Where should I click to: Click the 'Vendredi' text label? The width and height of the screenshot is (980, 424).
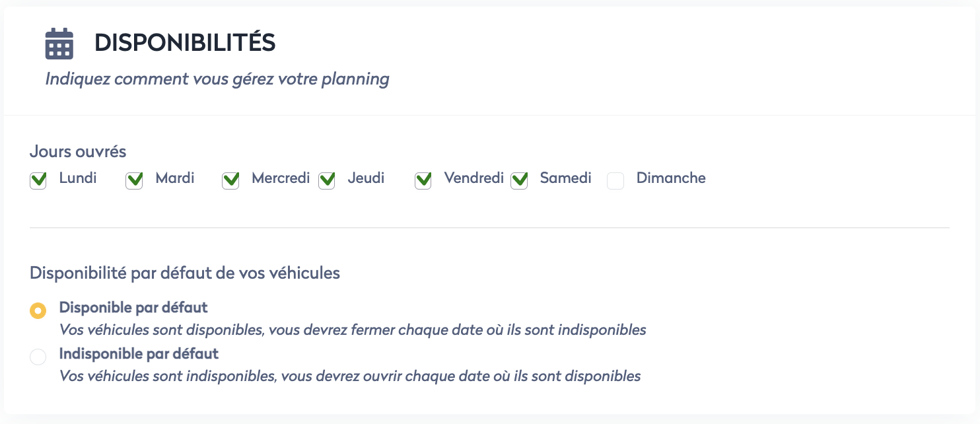tap(473, 178)
